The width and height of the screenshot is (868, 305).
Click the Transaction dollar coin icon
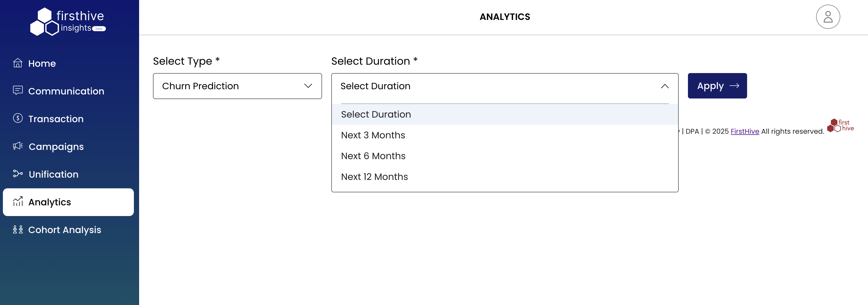coord(18,118)
